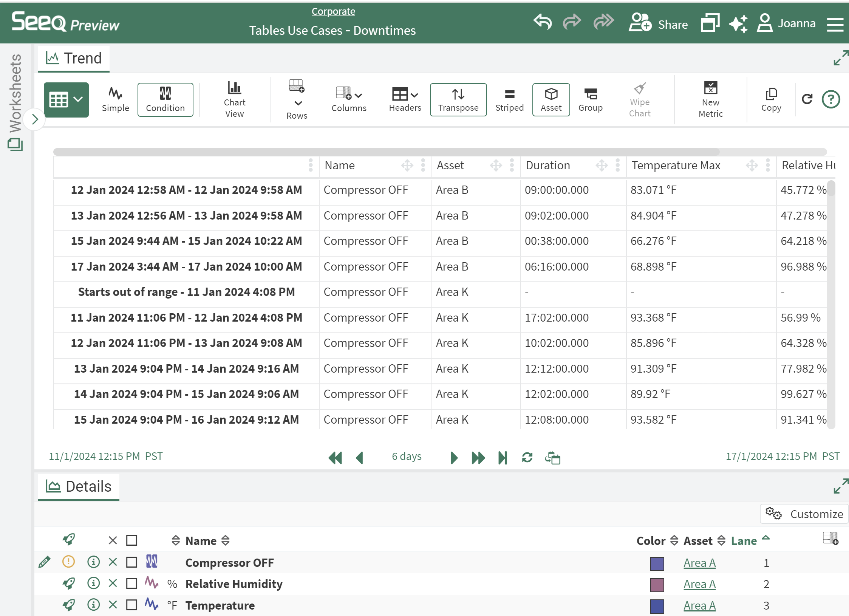
Task: Check the Temperature checkbox
Action: [x=131, y=605]
